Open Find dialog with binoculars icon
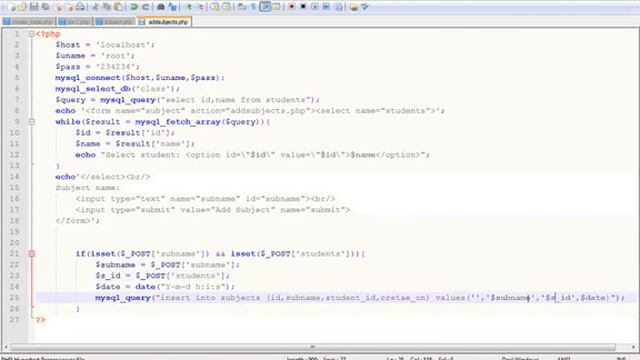640x360 pixels. click(161, 7)
